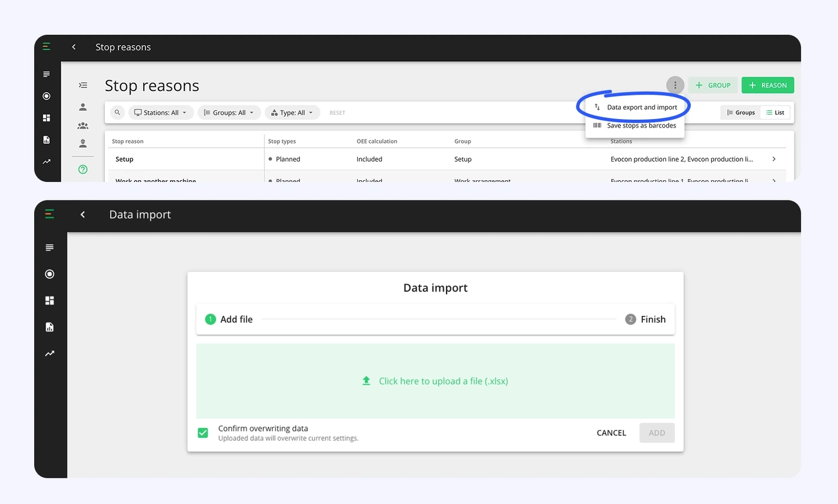This screenshot has width=838, height=504.
Task: Open dashboard grid icon in Data import sidebar
Action: point(50,300)
